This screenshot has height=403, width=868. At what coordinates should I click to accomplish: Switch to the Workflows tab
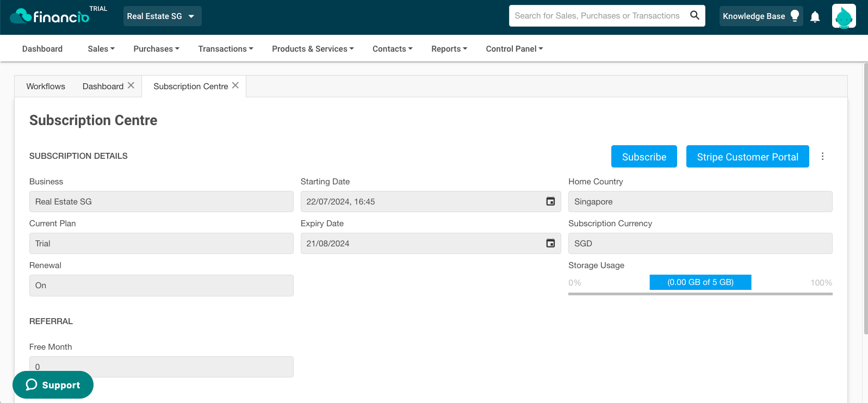[46, 86]
